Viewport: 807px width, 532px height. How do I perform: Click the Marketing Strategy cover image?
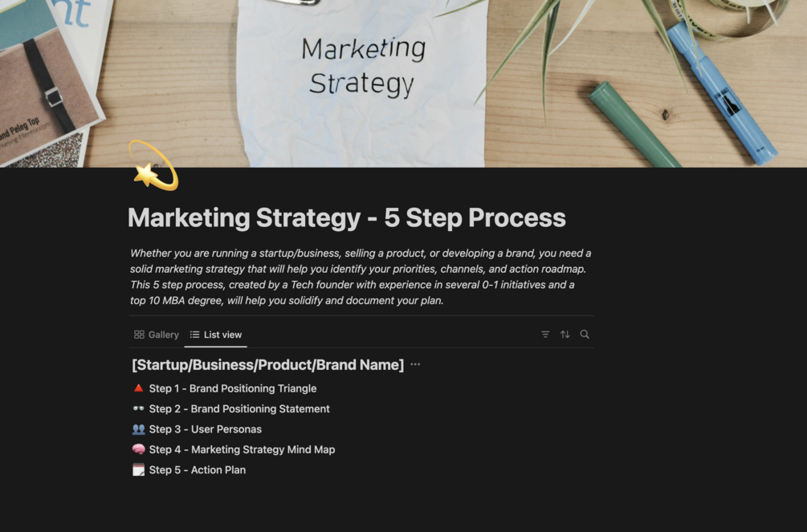click(x=403, y=83)
